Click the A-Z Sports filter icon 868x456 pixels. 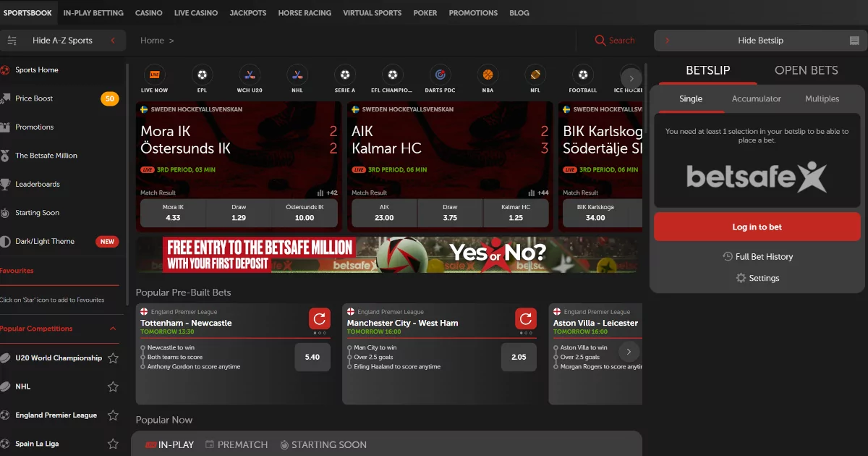(x=12, y=41)
